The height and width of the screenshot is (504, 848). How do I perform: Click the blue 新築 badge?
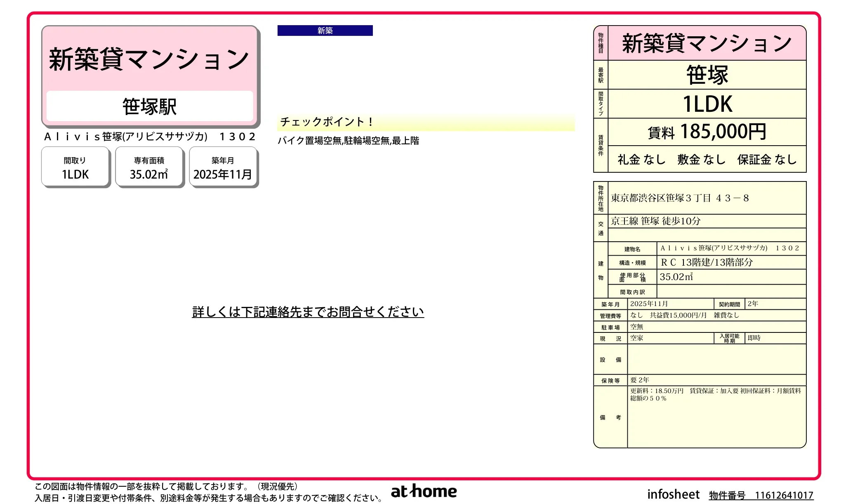325,31
